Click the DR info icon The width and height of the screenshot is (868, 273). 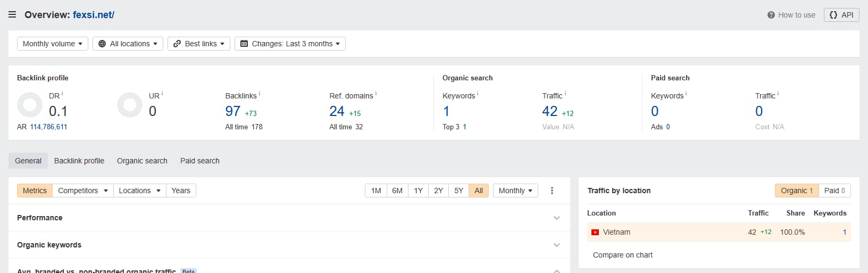tap(62, 94)
